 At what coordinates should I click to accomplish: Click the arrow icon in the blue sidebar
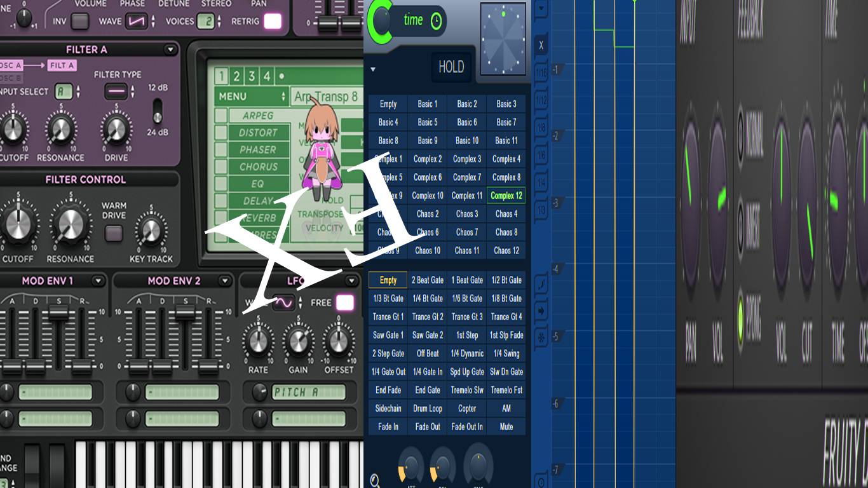[x=541, y=311]
